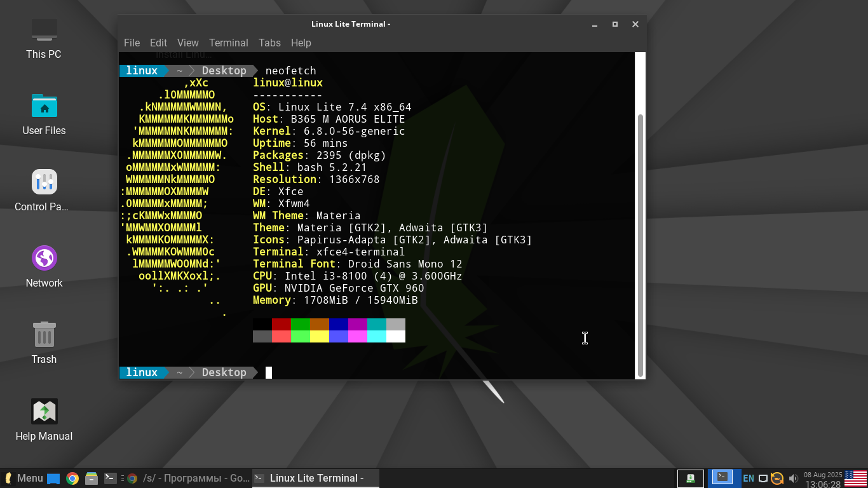868x488 pixels.
Task: Click the terminal vertical scrollbar
Action: click(x=641, y=245)
